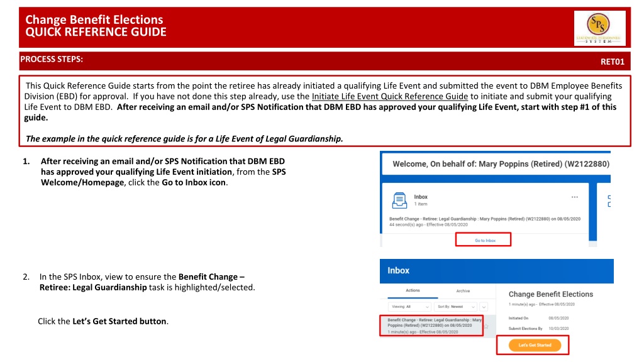Click the blue Inbox header bar
This screenshot has height=362, width=644.
coord(497,271)
